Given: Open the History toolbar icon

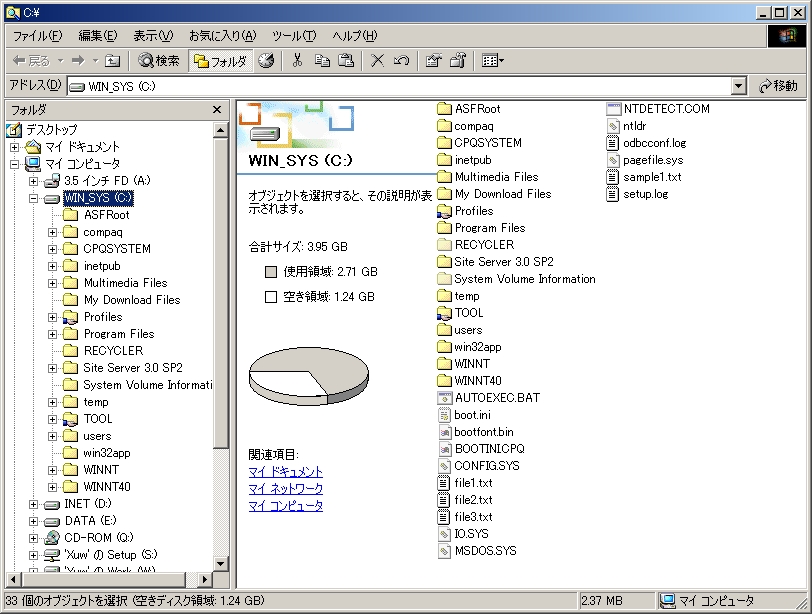Looking at the screenshot, I should click(266, 61).
